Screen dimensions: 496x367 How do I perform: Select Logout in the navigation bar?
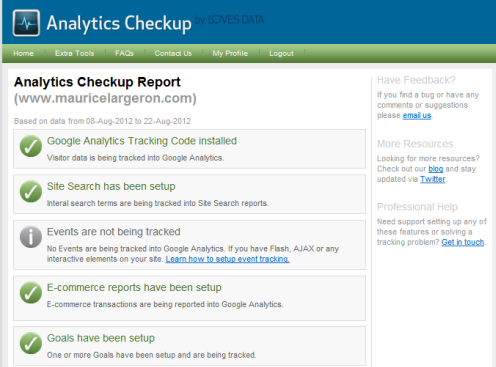point(281,53)
